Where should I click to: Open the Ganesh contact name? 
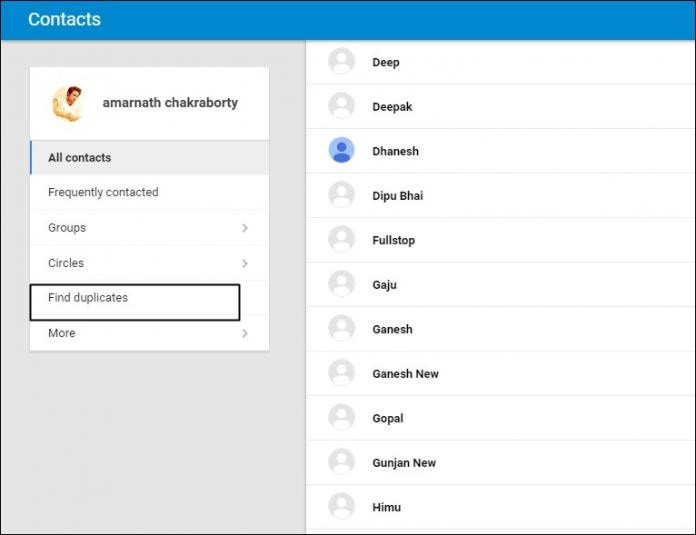(x=392, y=329)
